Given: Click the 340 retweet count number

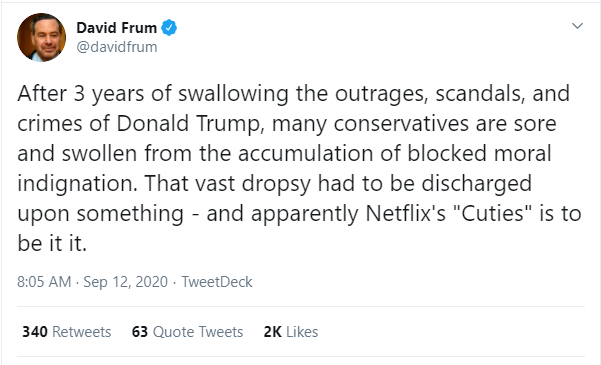Looking at the screenshot, I should tap(35, 332).
